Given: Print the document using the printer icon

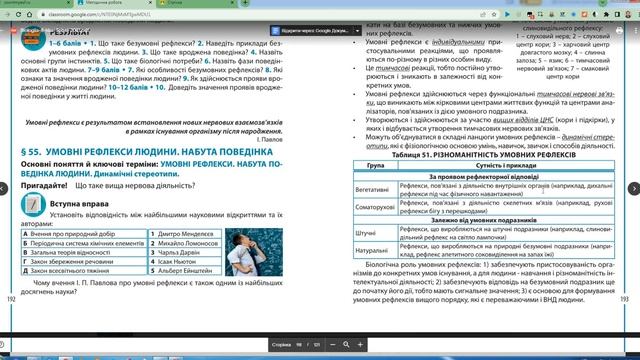Looking at the screenshot, I should tap(620, 31).
